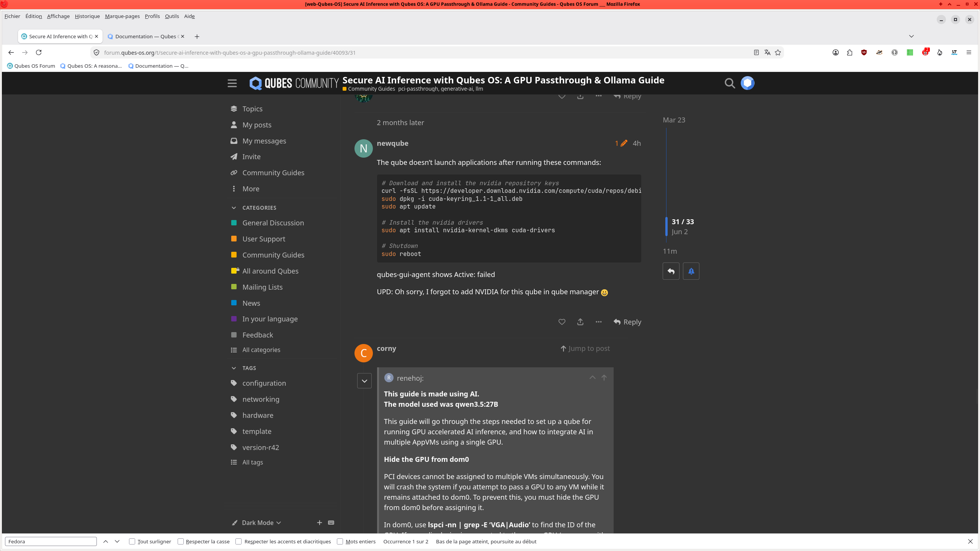Open the user avatar menu

coord(747,83)
